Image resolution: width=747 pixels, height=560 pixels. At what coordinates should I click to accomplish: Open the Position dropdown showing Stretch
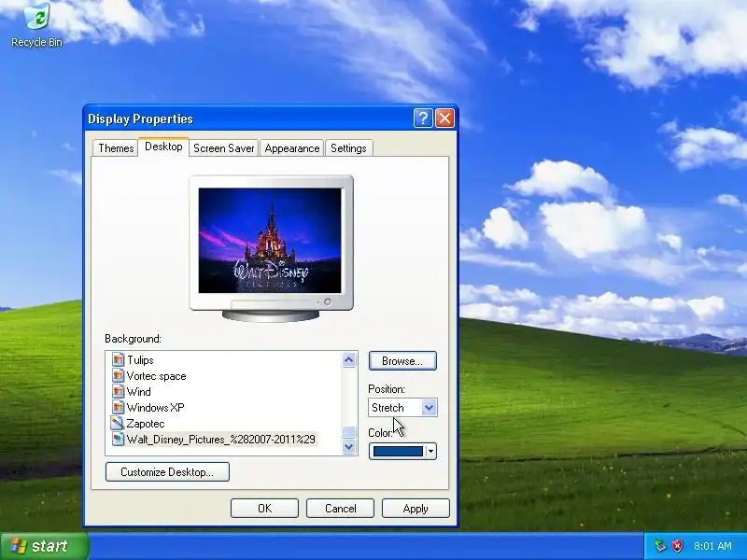point(402,408)
